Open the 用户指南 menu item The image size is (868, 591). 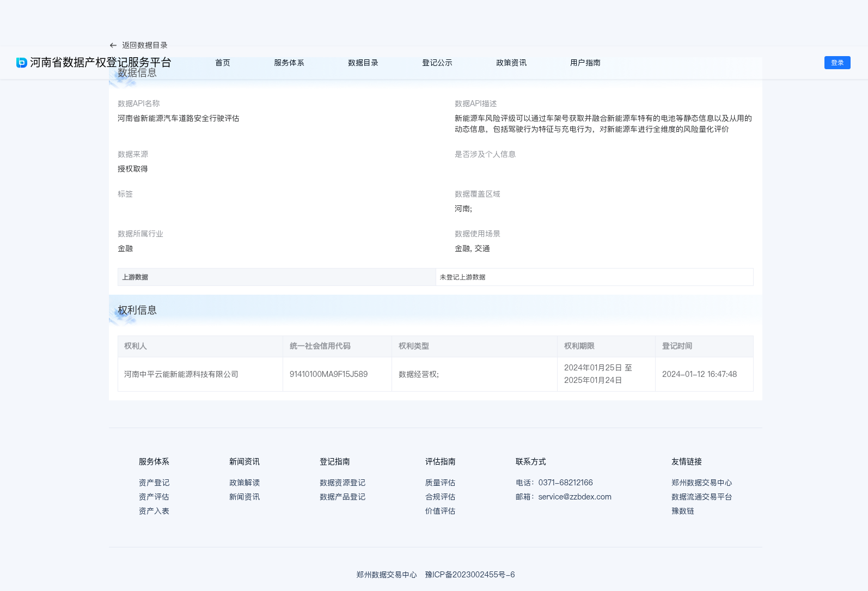coord(585,63)
